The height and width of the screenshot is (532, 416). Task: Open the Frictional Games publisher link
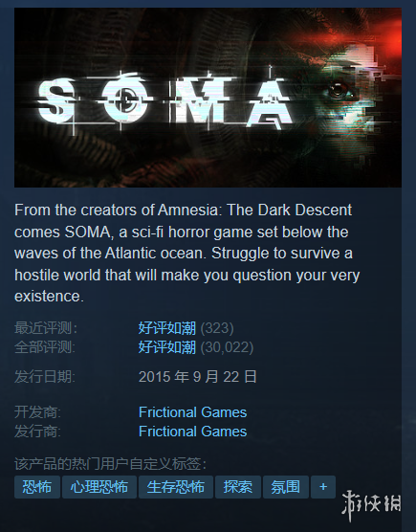pos(192,432)
